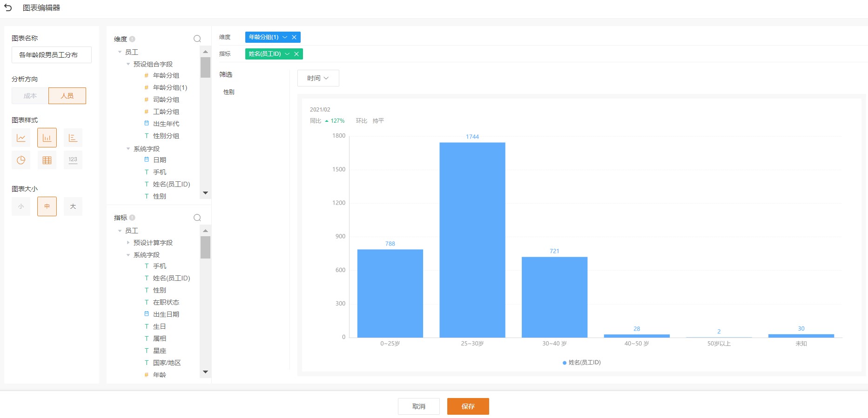Select 在职状态 metric field
The width and height of the screenshot is (868, 418).
click(x=166, y=302)
